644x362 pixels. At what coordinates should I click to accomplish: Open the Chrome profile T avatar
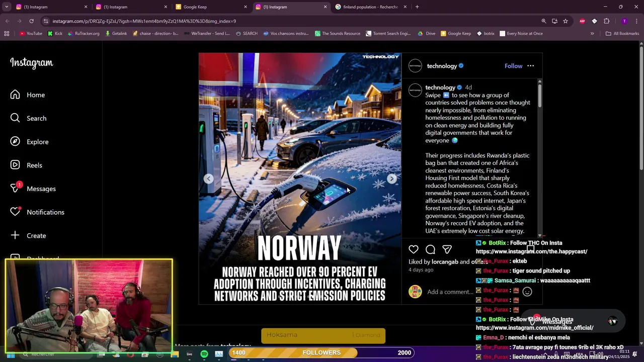pyautogui.click(x=624, y=21)
